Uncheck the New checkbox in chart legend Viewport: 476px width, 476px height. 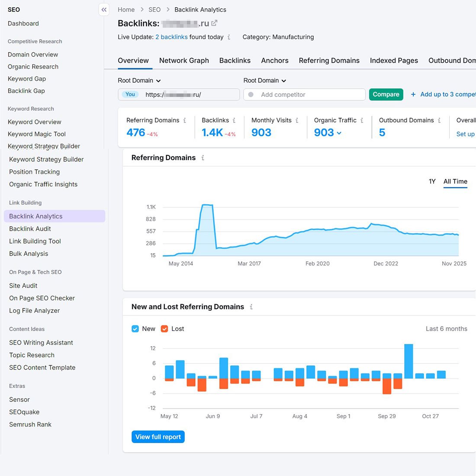point(135,329)
